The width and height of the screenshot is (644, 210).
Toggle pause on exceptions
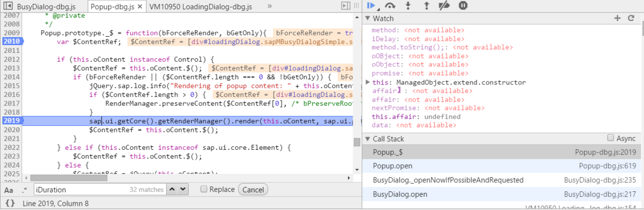pyautogui.click(x=463, y=6)
